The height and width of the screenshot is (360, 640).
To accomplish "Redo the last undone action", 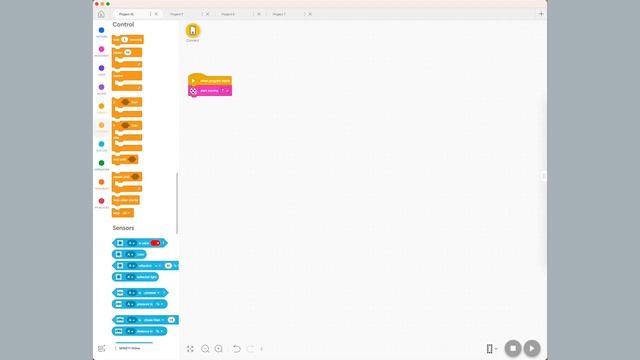I will (x=251, y=349).
